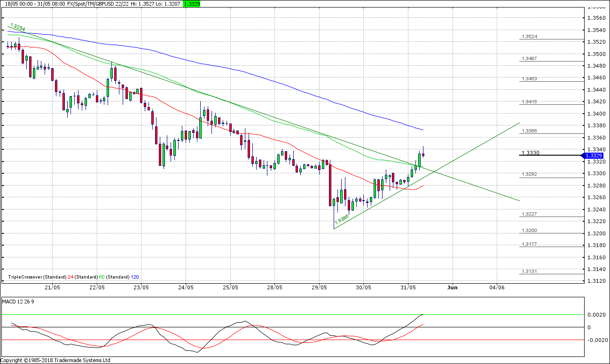Click the current price marker 1.3329 on axis

tap(596, 155)
